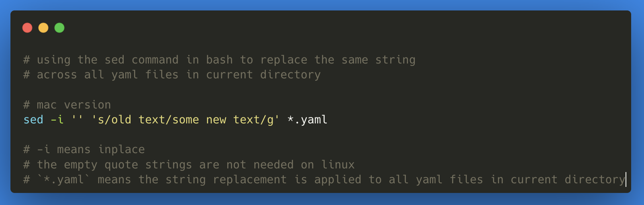Click the word "replace" in the first comment

click(x=283, y=60)
